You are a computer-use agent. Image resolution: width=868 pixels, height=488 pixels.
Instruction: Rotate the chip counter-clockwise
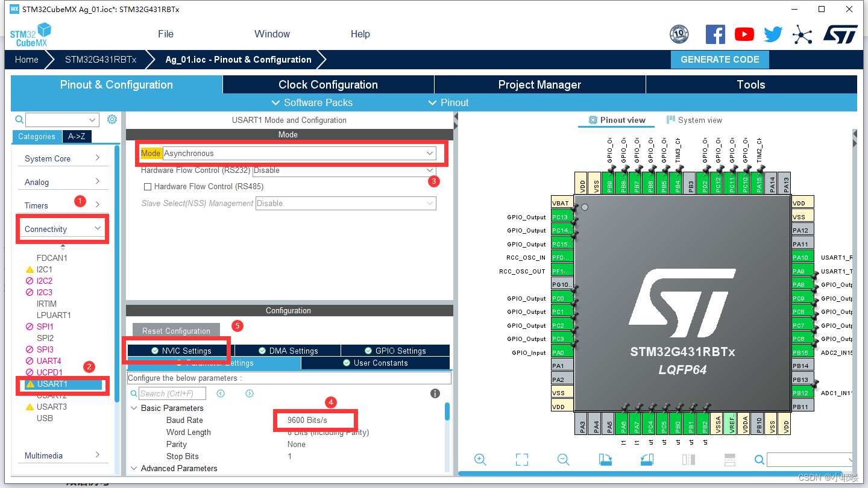[646, 460]
